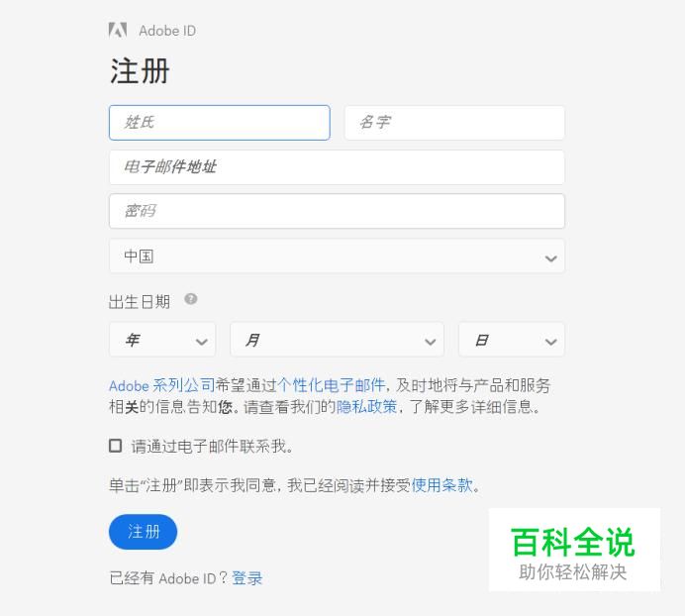
Task: Open the 日 day dropdown
Action: pyautogui.click(x=512, y=340)
